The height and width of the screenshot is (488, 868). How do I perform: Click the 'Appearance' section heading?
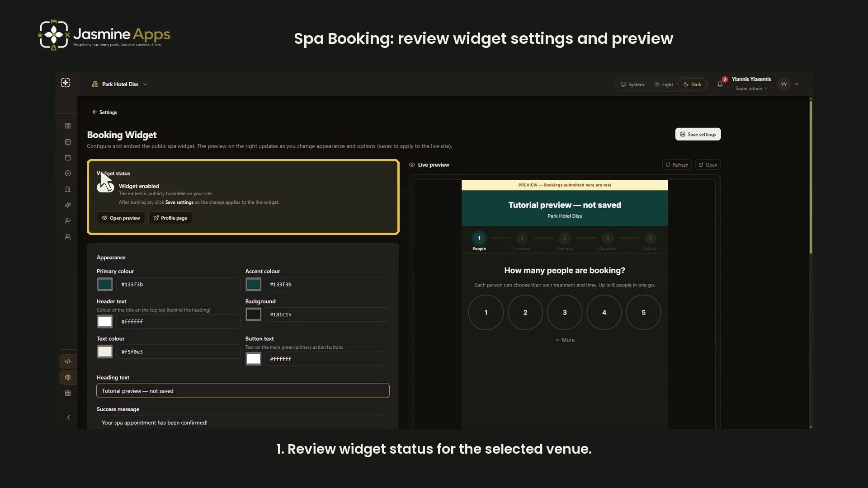(111, 258)
